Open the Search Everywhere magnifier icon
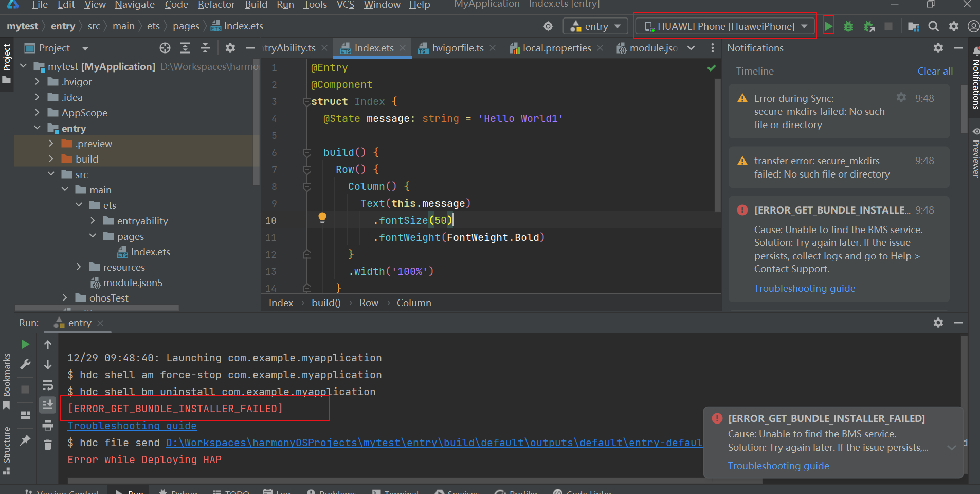Image resolution: width=980 pixels, height=494 pixels. (934, 26)
